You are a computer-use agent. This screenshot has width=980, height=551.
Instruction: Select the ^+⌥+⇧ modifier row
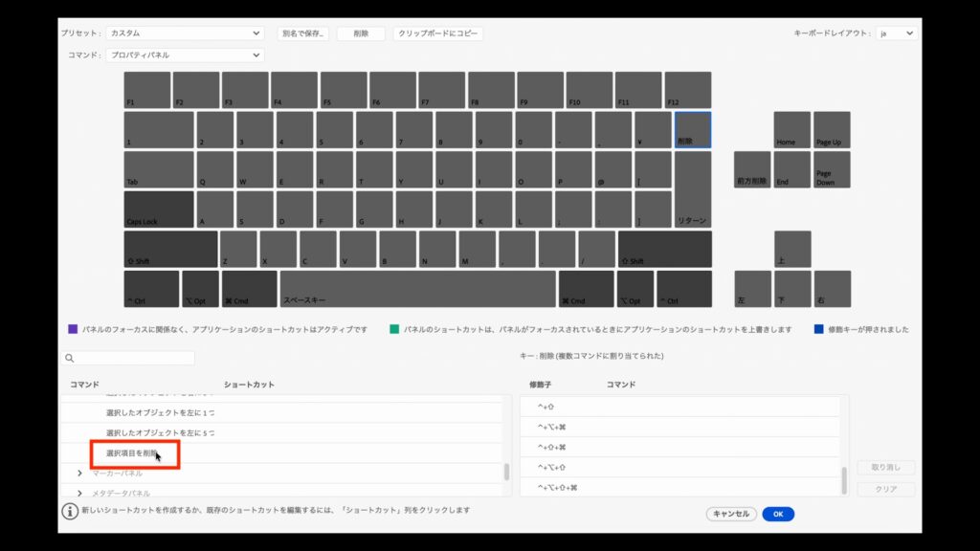point(679,467)
